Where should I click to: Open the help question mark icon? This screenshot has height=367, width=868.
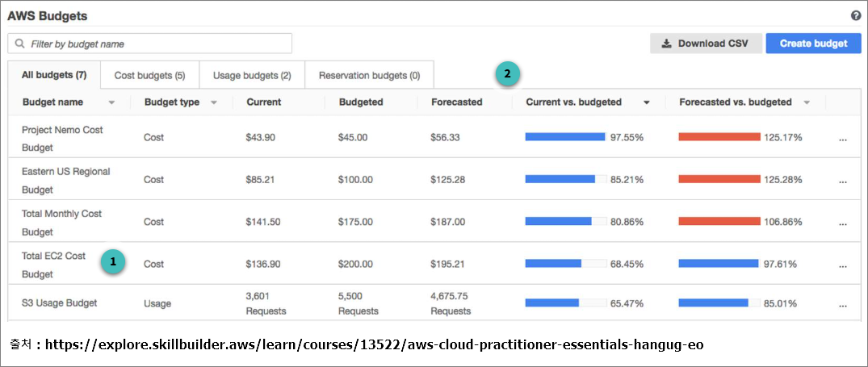[x=855, y=15]
